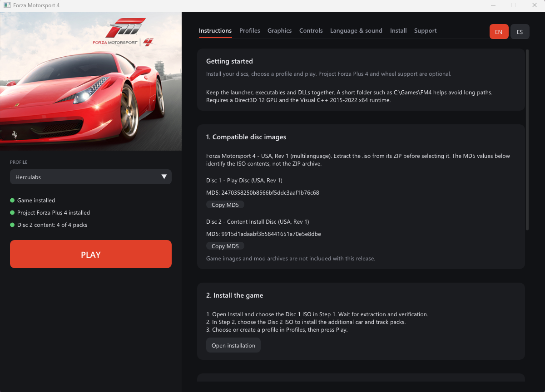Open the Language & sound tab

point(356,30)
